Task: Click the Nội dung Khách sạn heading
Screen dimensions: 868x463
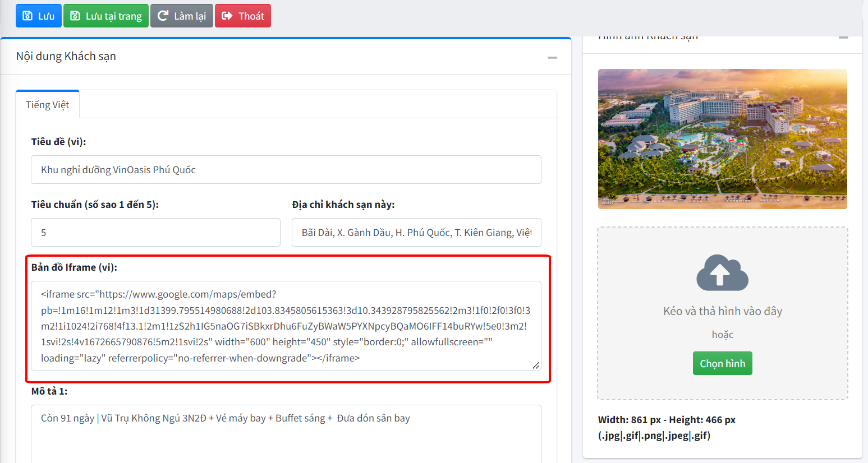Action: [x=66, y=56]
